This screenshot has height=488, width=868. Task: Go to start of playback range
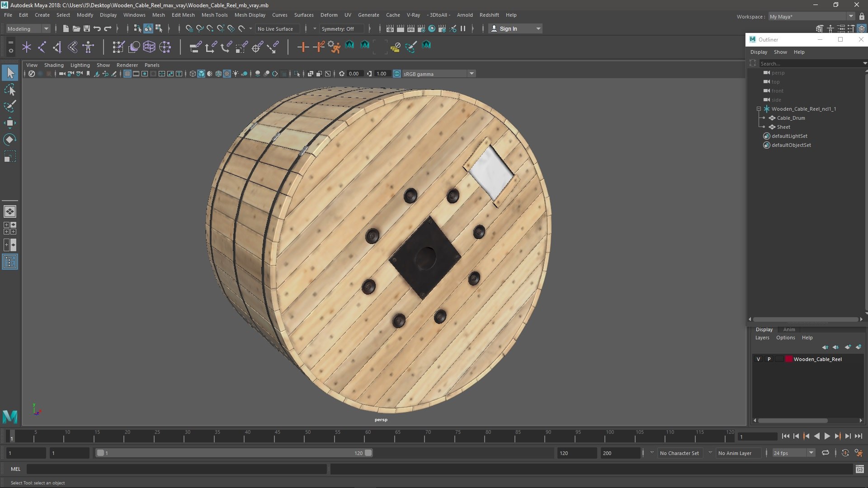785,436
